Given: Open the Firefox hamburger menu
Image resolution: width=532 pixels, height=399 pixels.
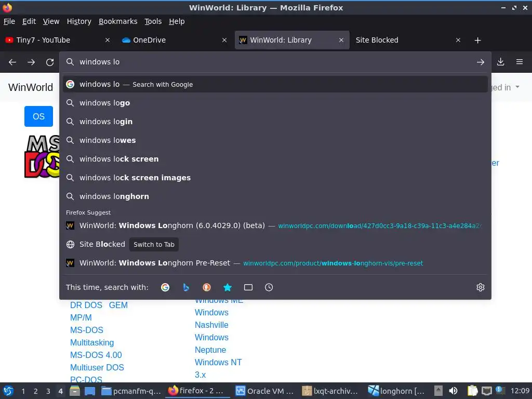Looking at the screenshot, I should 520,62.
